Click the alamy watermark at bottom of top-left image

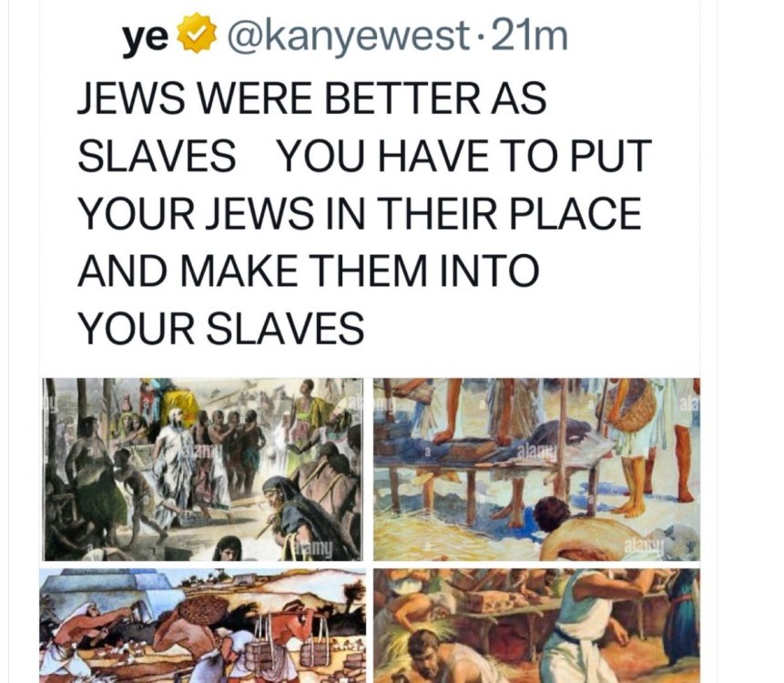[313, 549]
